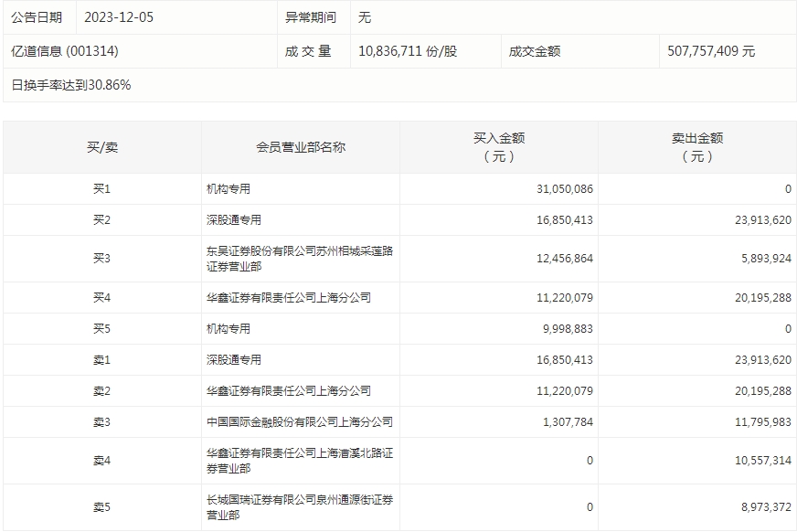Select 深股通专用 in the 卖1 row
The image size is (797, 532).
tap(234, 359)
